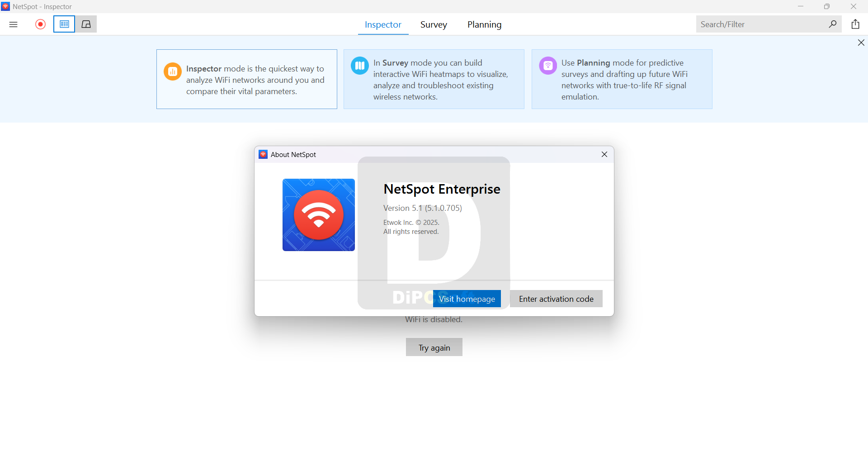868x466 pixels.
Task: Select the Survey mode info card
Action: coord(434,79)
